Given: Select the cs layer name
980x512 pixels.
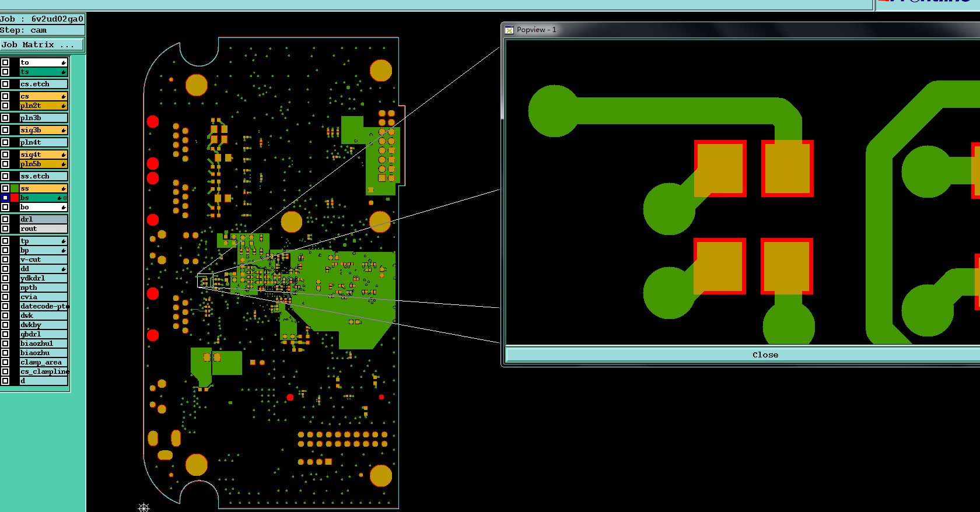Looking at the screenshot, I should 44,96.
